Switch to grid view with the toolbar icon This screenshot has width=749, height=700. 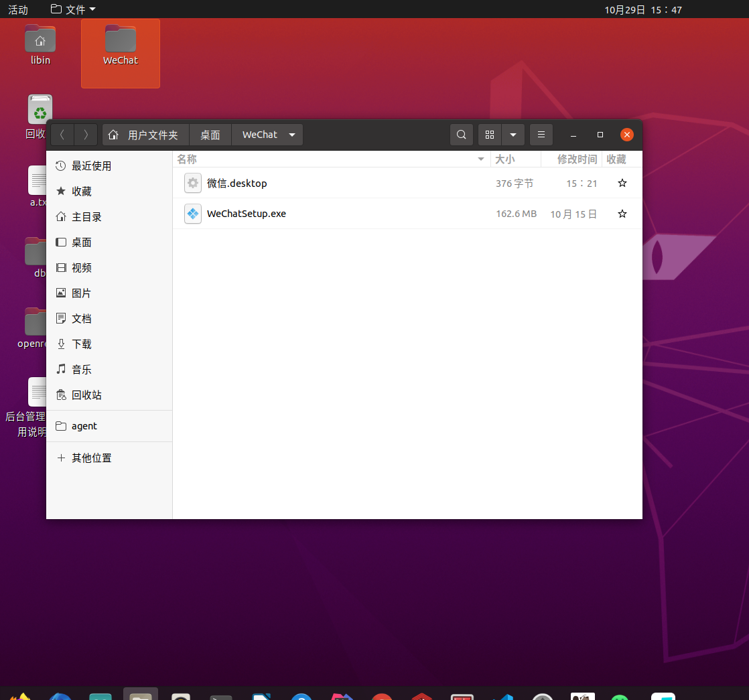point(490,135)
